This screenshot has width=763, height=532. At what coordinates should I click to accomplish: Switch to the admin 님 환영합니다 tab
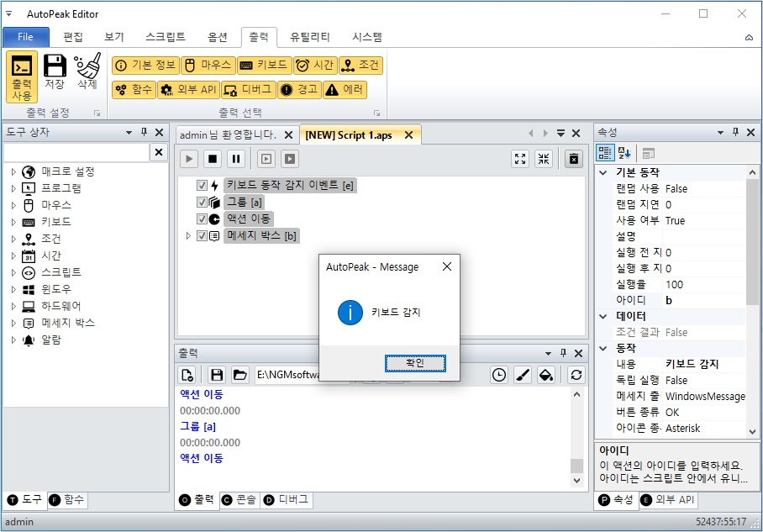coord(229,134)
